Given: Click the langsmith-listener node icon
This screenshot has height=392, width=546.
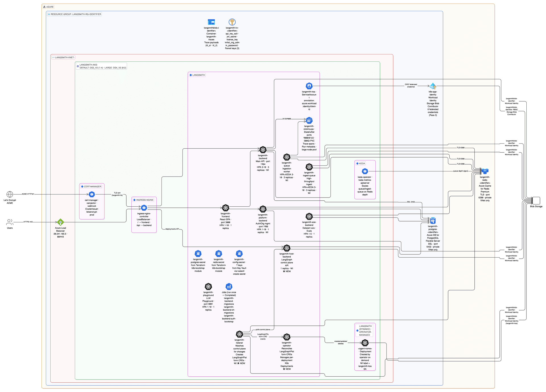Looking at the screenshot, I should 239,334.
